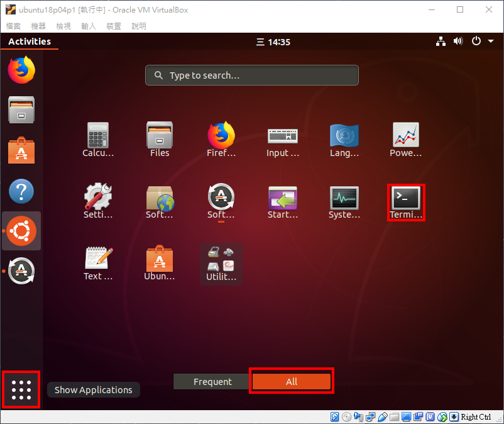Viewport: 504px width, 424px height.
Task: Click VirtualBox hard disk activity indicator
Action: point(334,417)
